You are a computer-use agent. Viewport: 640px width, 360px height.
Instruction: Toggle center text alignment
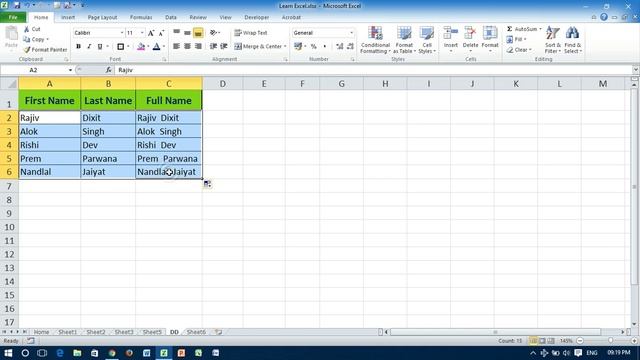187,47
